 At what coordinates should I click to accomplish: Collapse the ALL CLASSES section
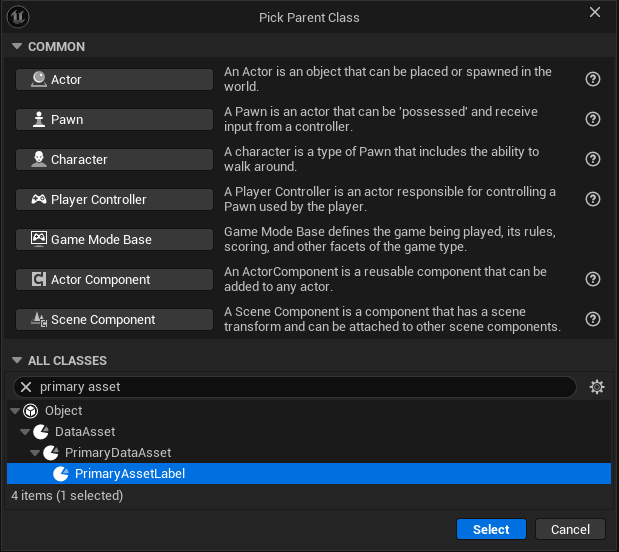(17, 360)
